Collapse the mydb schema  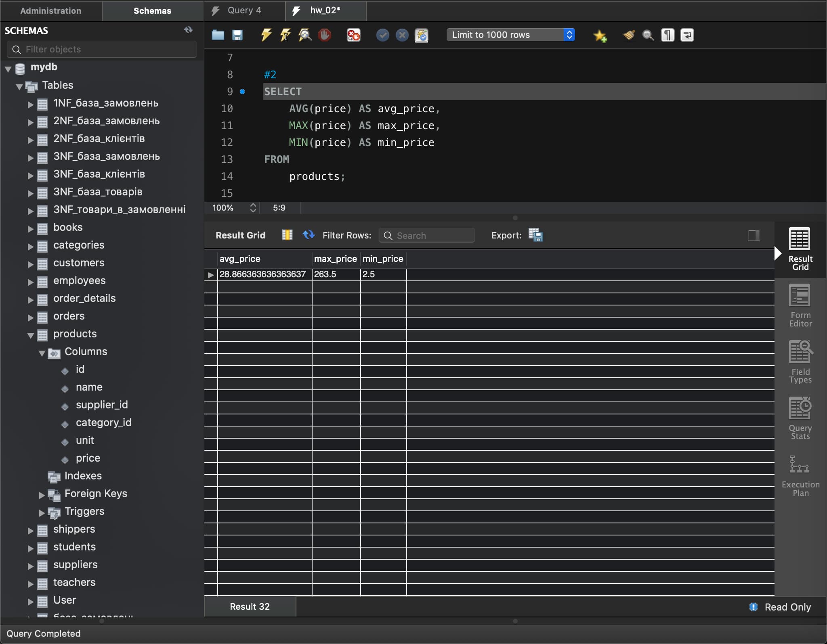coord(8,69)
